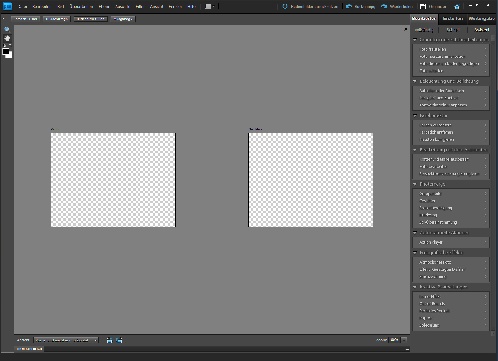498x361 pixels.
Task: Click the Photoshop Elements logo icon
Action: 7,6
